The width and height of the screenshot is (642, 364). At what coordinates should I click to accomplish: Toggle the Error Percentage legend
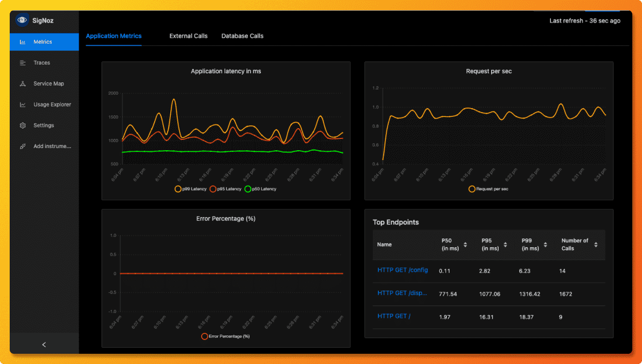tap(225, 335)
